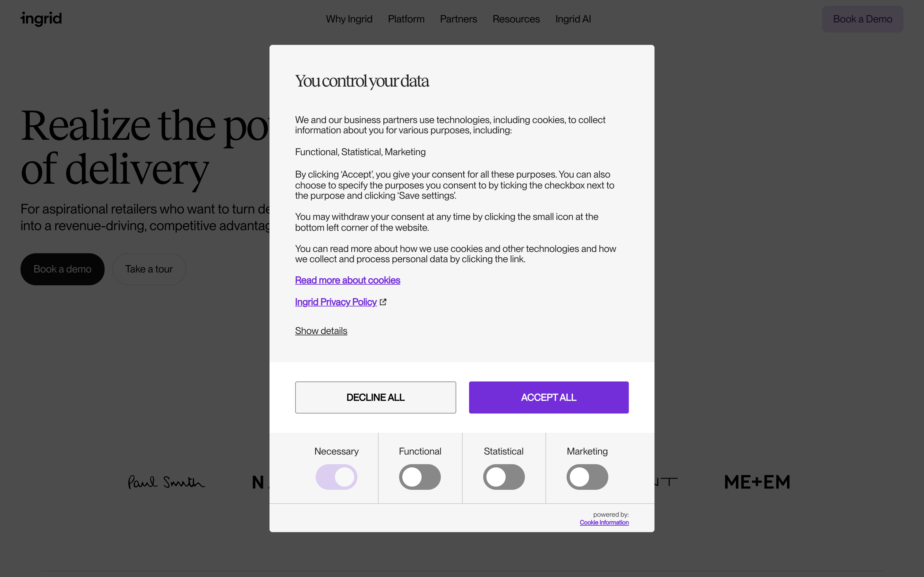
Task: Click the ACCEPT ALL button
Action: point(549,397)
